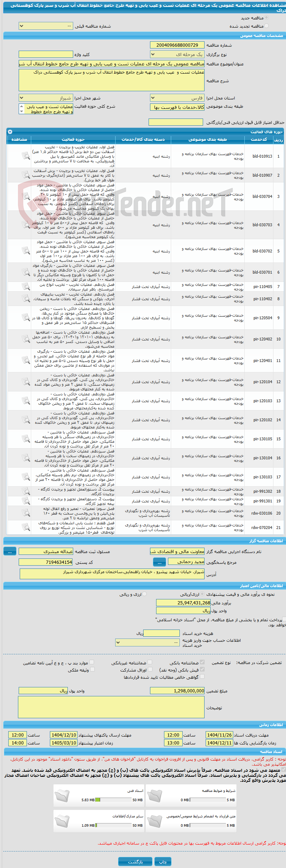Click the بازگشت button

pyautogui.click(x=135, y=862)
